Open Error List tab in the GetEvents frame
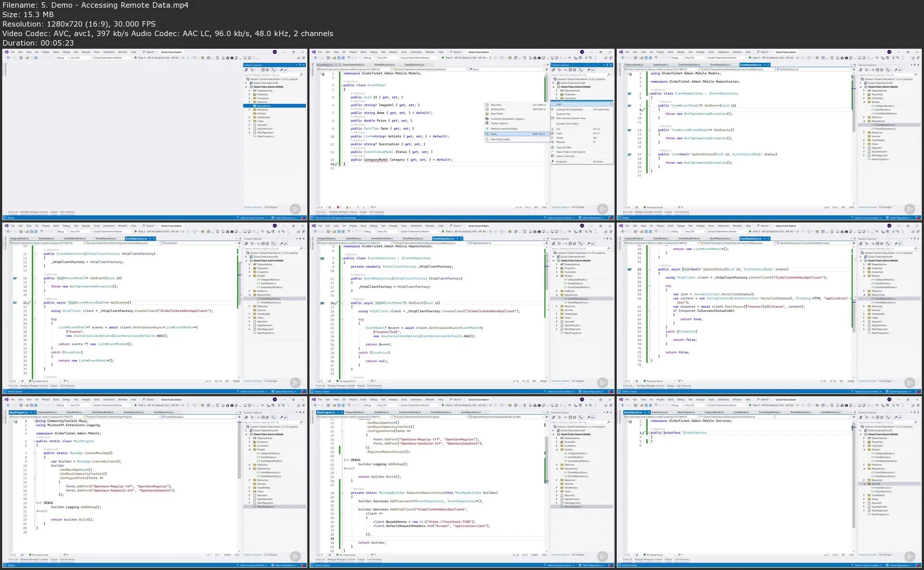Image resolution: width=924 pixels, height=570 pixels. tap(13, 386)
